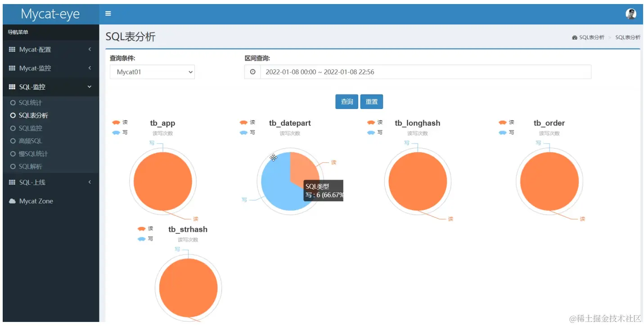Click the grid icon next to Mycat-配置

pos(12,50)
